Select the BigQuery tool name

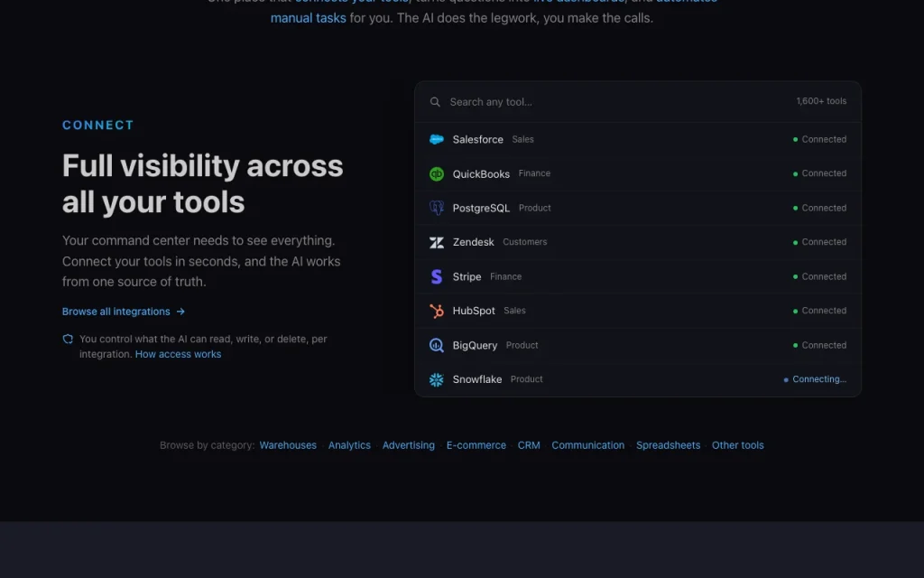click(x=475, y=346)
